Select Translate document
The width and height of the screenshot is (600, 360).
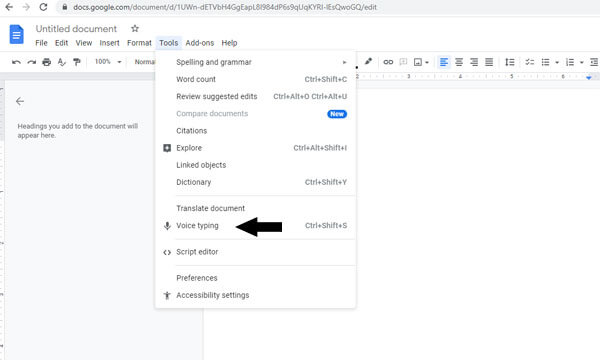(256, 209)
